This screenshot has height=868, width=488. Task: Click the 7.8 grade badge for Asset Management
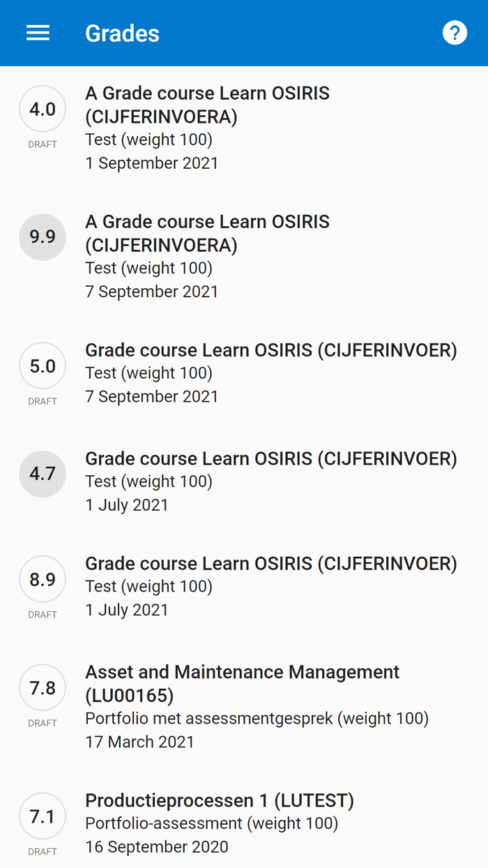(x=42, y=688)
